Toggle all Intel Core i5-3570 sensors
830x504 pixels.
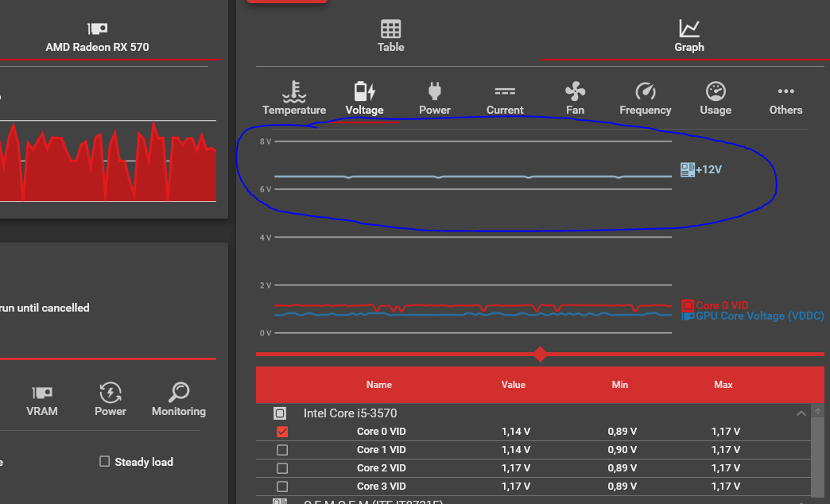pos(280,413)
